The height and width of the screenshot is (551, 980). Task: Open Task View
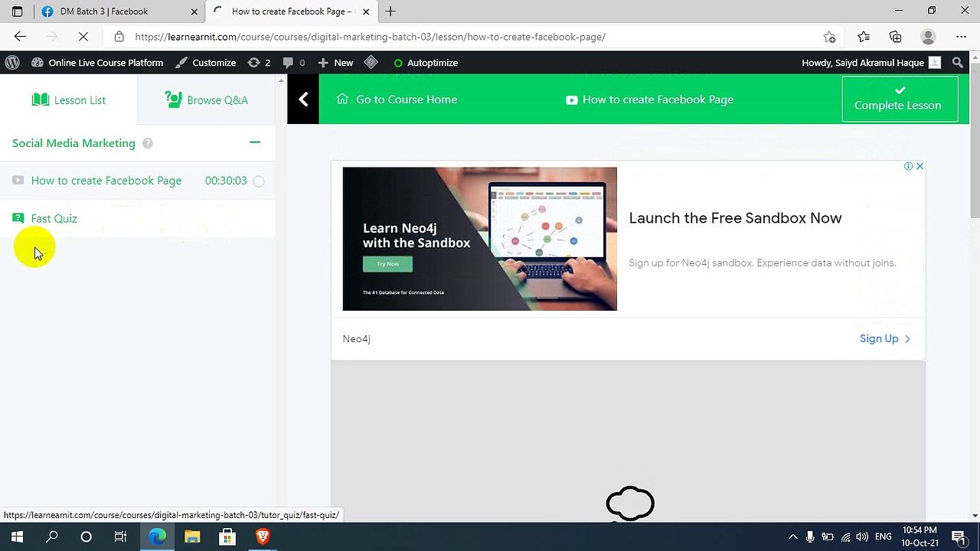click(x=120, y=536)
